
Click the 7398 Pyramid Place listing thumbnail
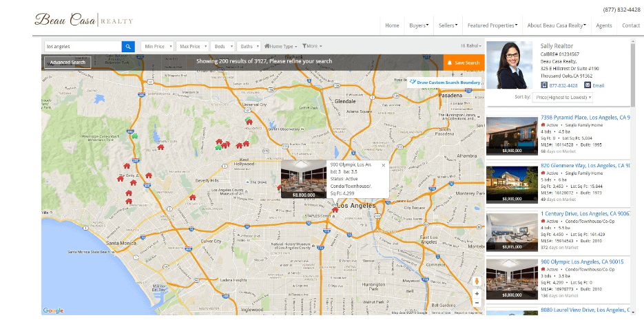point(512,136)
